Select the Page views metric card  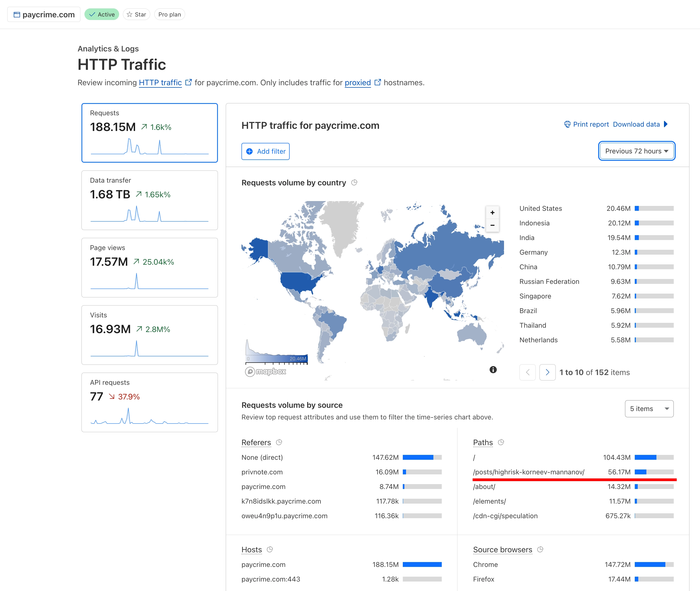point(149,267)
